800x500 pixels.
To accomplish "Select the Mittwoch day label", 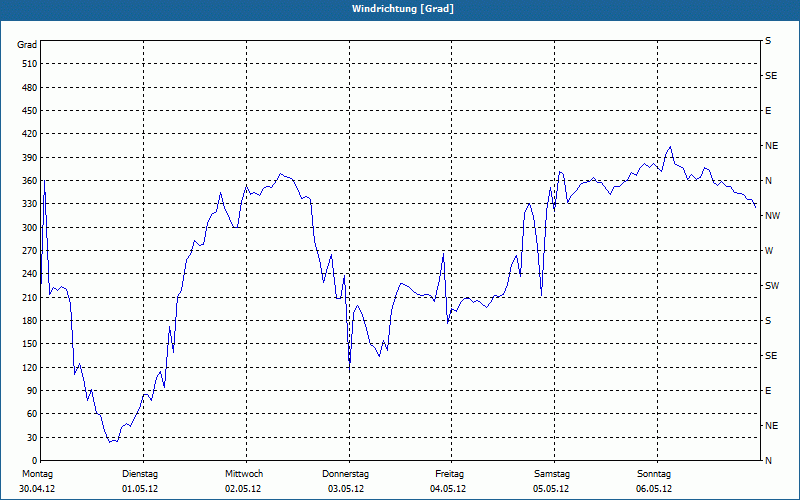I will [x=244, y=474].
